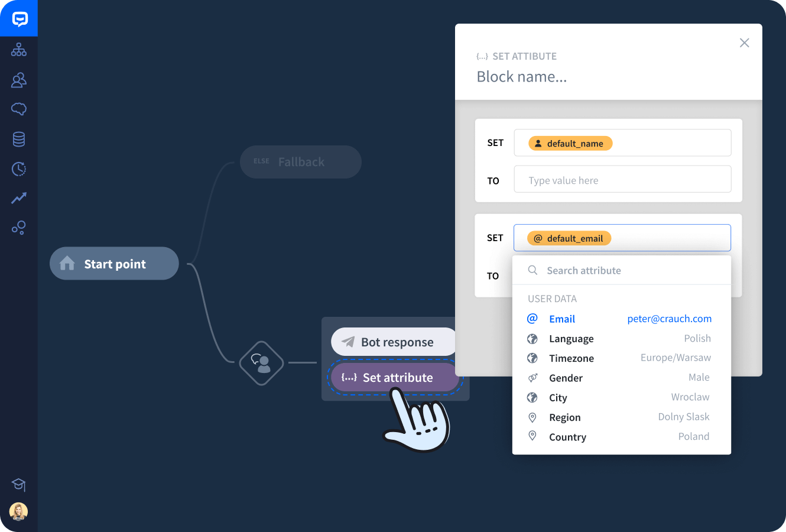This screenshot has width=786, height=532.
Task: Click the Poland value text
Action: point(694,436)
